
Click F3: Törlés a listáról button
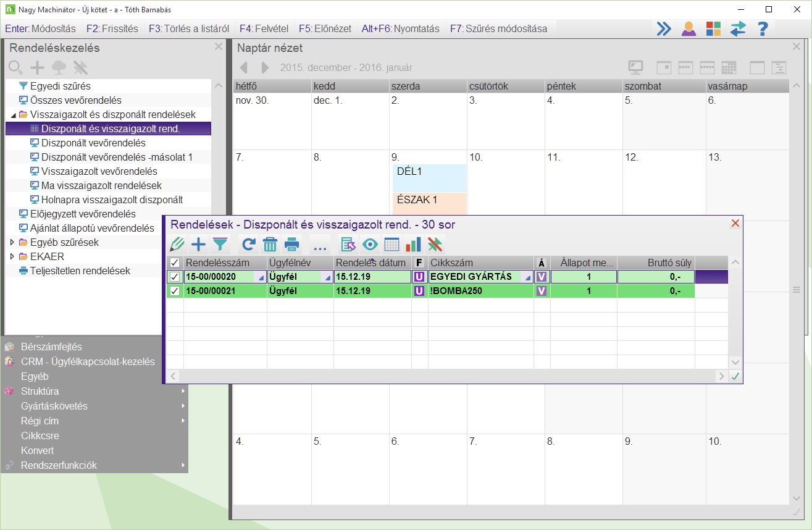[x=189, y=28]
